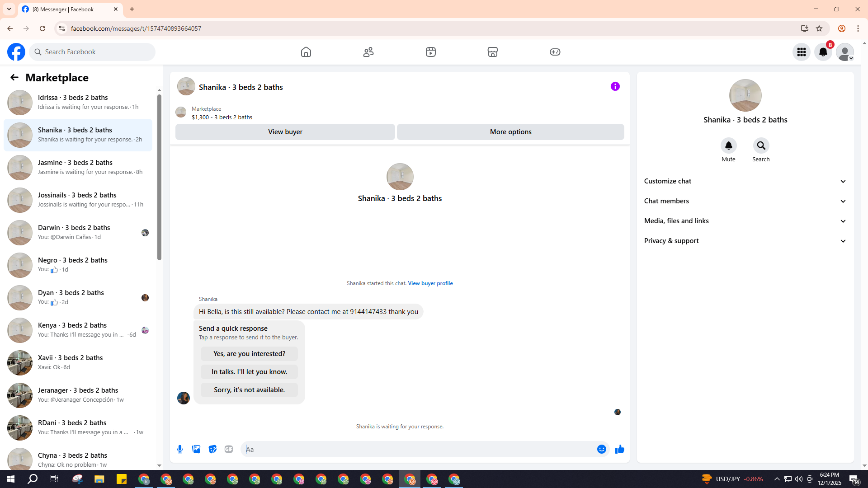Open the Gaming controller icon
This screenshot has width=868, height=488.
[555, 52]
